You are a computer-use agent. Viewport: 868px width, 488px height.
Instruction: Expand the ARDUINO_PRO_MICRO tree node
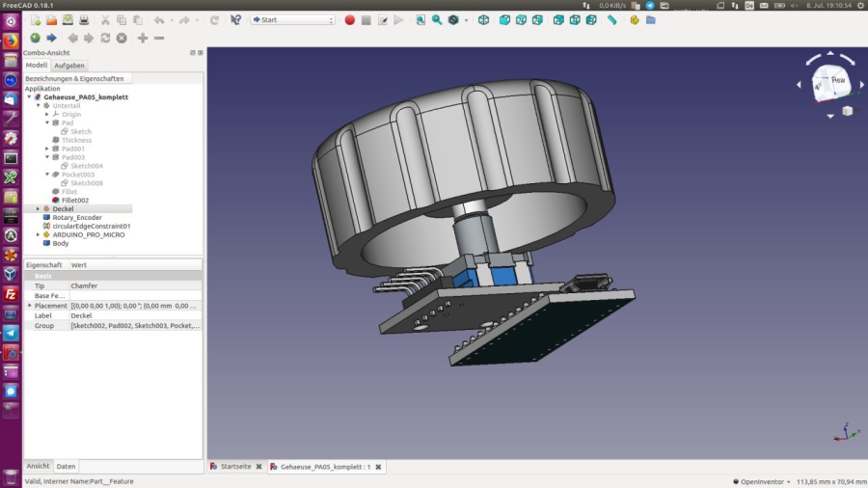(x=39, y=234)
